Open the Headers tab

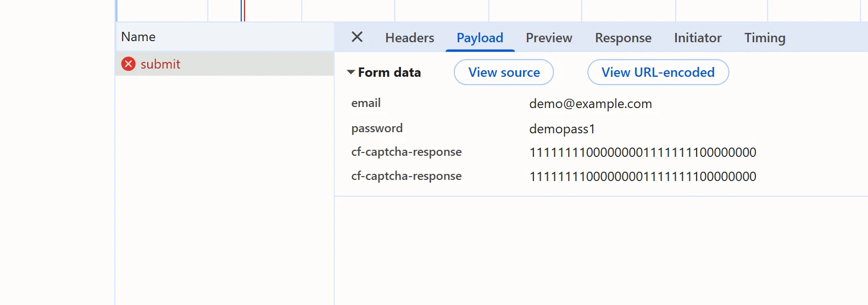(409, 38)
